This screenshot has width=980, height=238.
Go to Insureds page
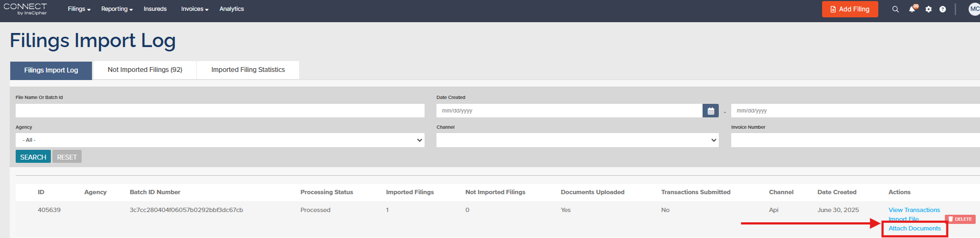(x=155, y=9)
